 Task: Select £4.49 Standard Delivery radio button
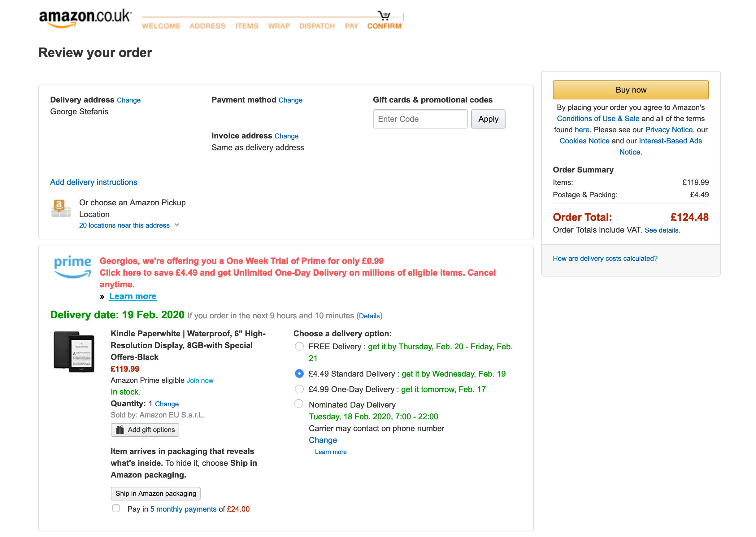[299, 373]
